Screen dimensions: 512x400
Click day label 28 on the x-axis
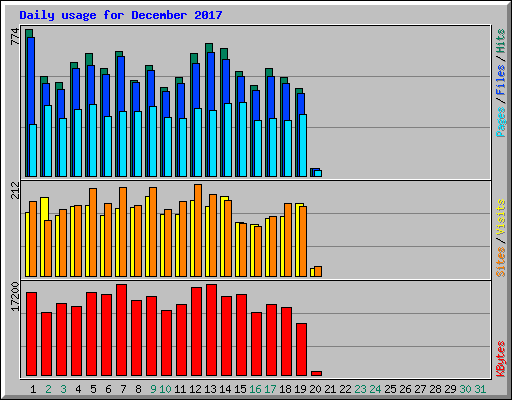(435, 389)
